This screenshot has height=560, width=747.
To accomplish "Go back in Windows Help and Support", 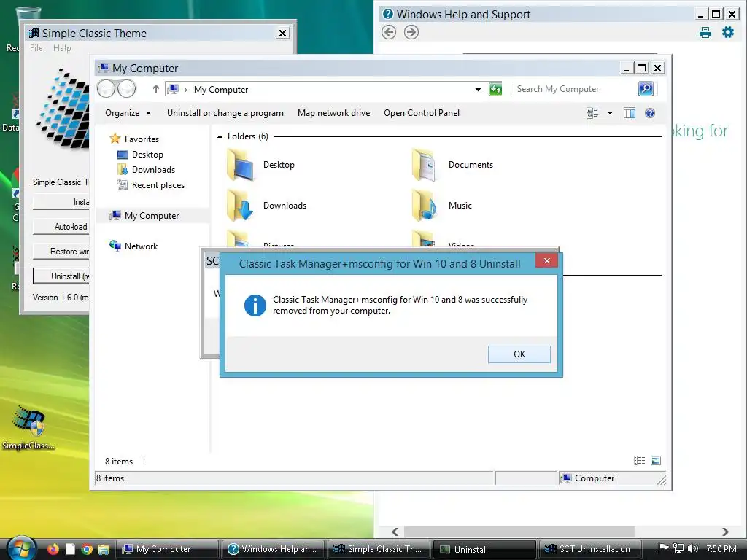I will [x=389, y=32].
